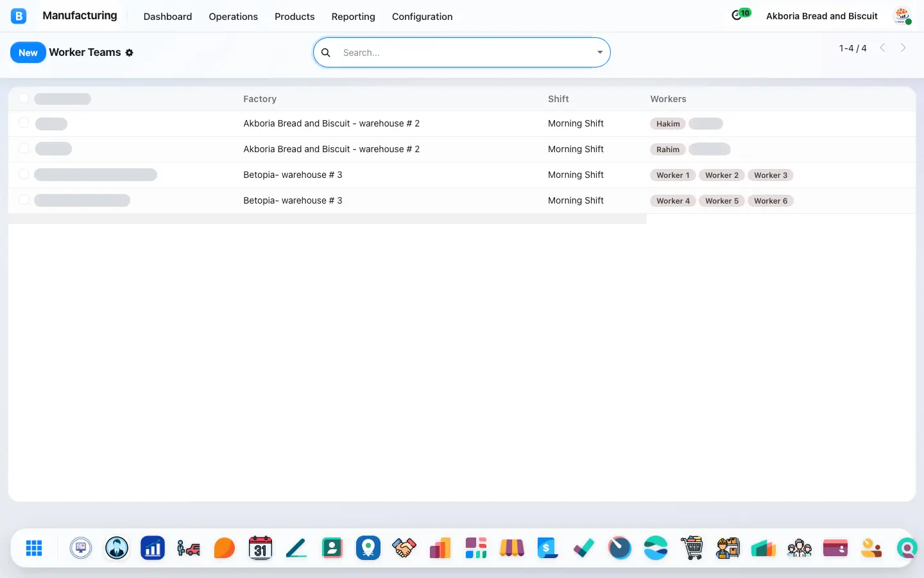Launch the handshake CRM app icon

[404, 548]
